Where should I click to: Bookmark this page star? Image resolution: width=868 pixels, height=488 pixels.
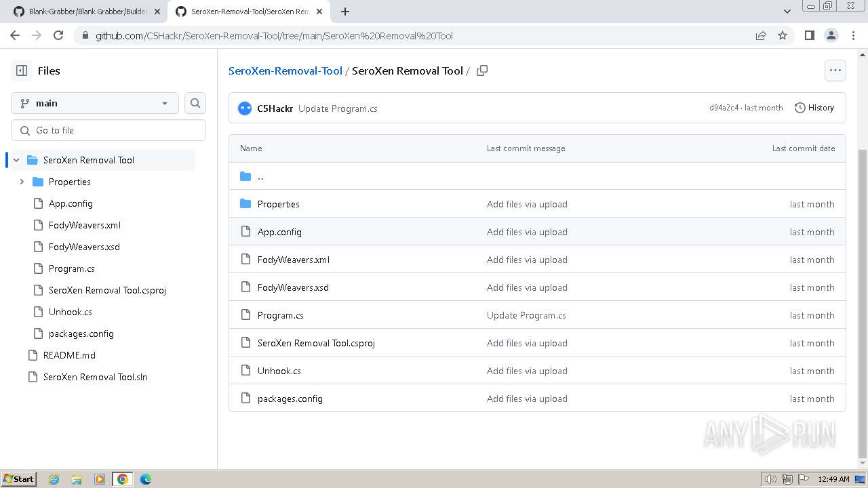click(783, 35)
